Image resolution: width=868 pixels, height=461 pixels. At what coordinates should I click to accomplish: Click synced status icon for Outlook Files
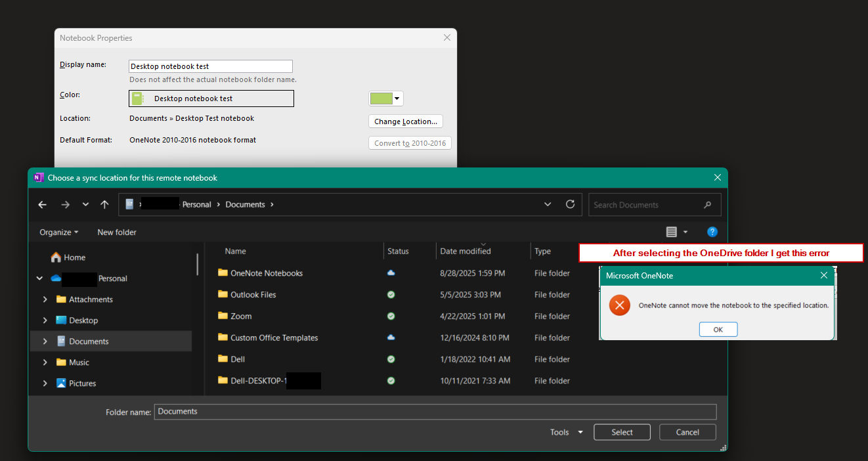[391, 295]
